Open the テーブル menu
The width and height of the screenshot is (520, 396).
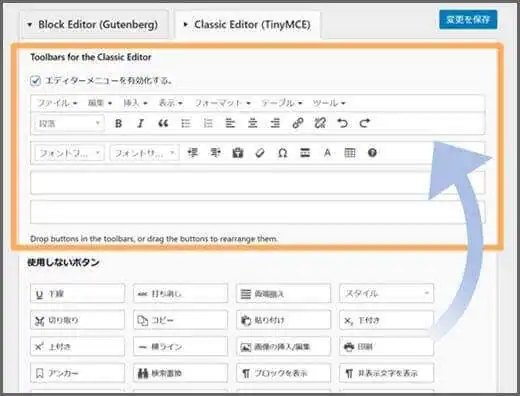coord(282,103)
